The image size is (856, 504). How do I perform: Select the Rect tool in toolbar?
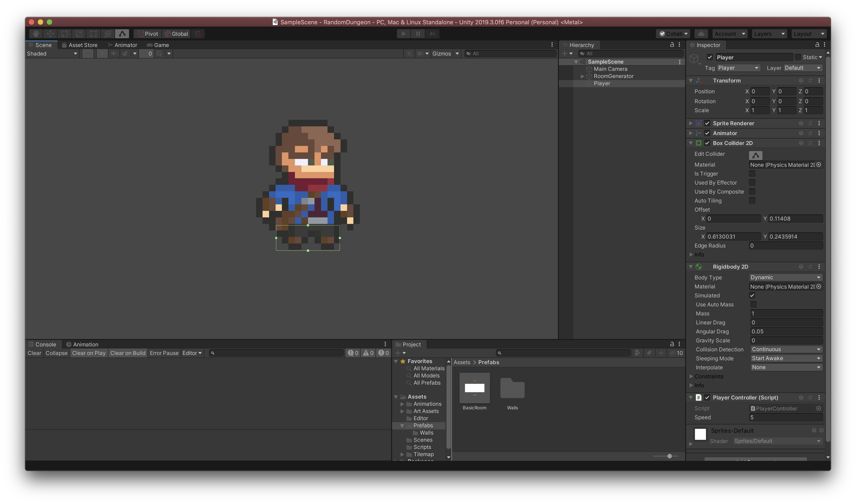pos(94,34)
